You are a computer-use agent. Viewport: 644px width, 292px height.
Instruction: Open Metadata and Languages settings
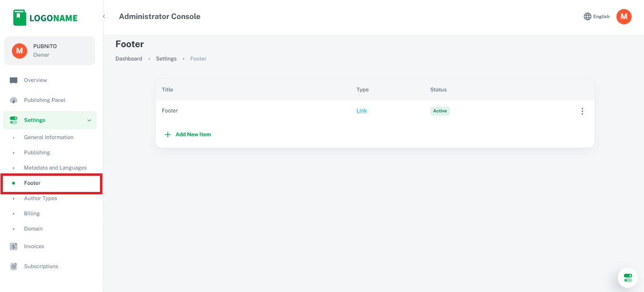pos(55,168)
